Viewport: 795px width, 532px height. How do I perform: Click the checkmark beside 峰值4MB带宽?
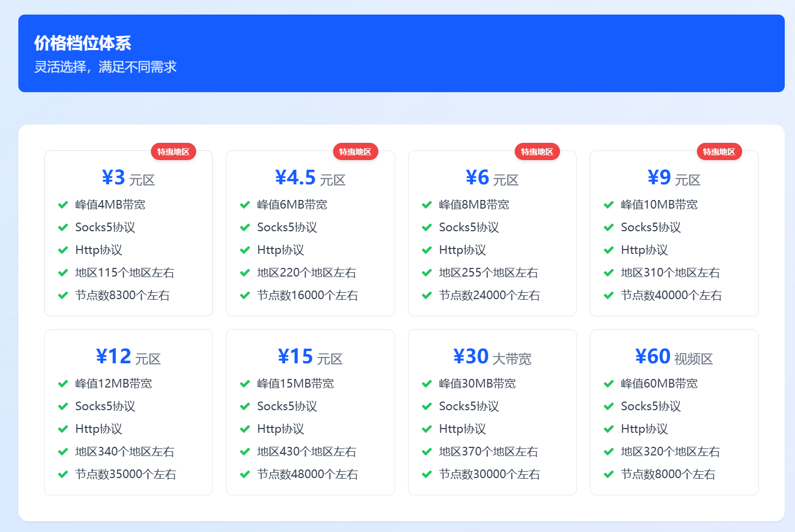click(x=63, y=205)
